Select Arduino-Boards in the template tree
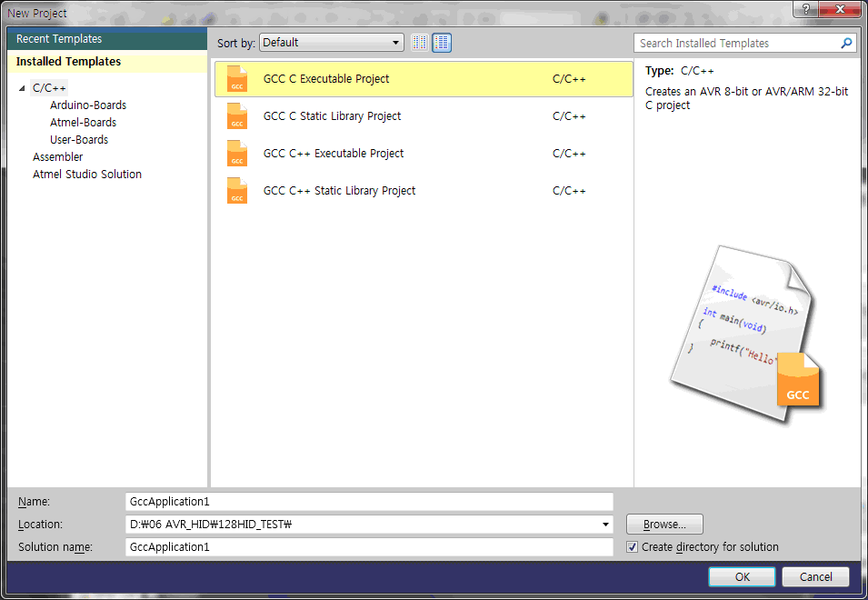868x600 pixels. coord(88,105)
